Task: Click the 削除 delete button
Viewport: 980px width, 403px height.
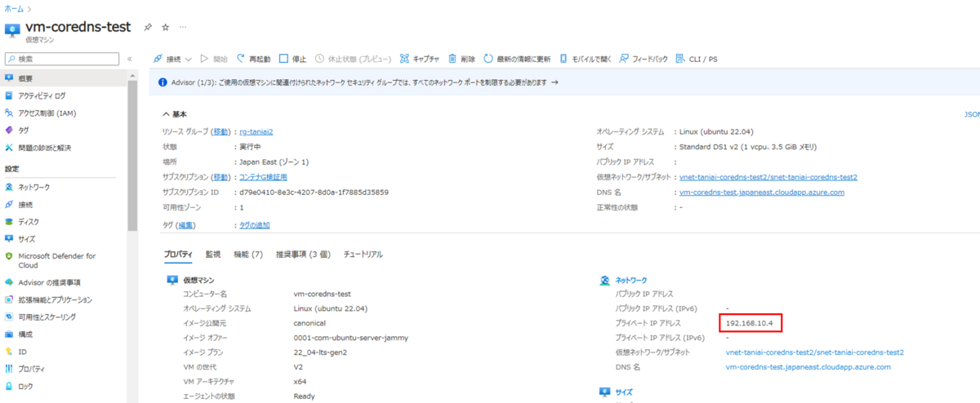Action: coord(461,59)
